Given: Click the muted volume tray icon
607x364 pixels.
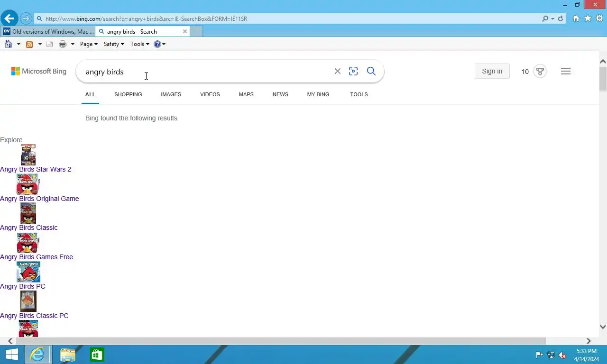Looking at the screenshot, I should (562, 355).
